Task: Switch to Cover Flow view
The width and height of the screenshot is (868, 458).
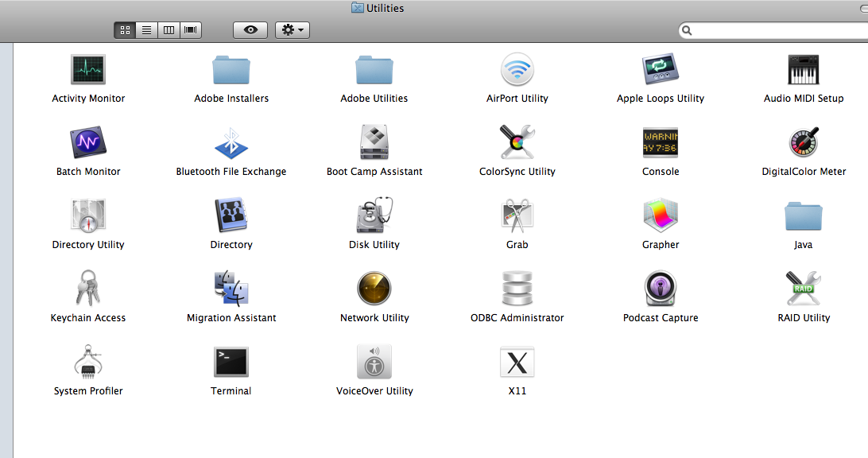Action: click(190, 30)
